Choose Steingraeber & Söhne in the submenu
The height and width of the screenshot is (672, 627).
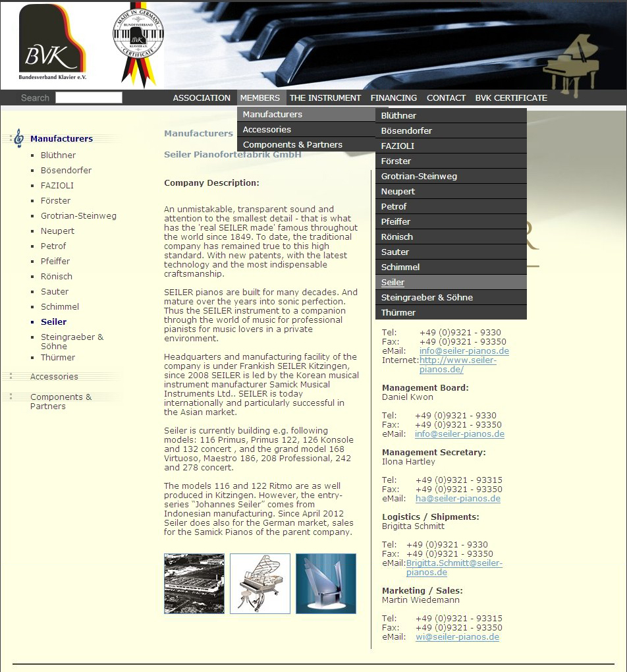coord(427,298)
